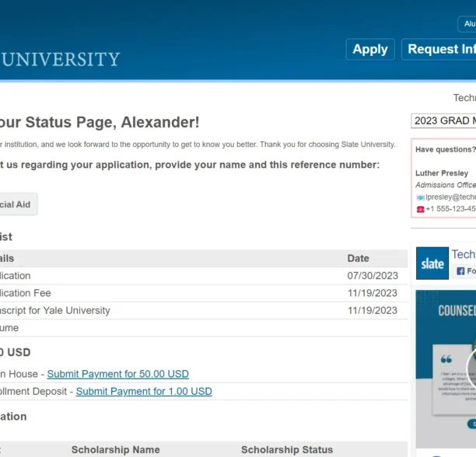Switch to the Financial Aid tab
Screen dimensions: 476x457
tap(16, 204)
